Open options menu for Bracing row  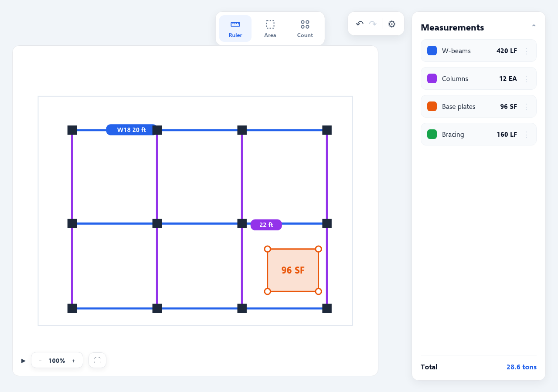[526, 135]
